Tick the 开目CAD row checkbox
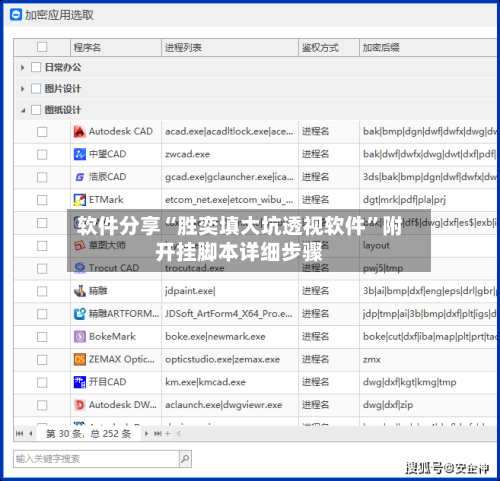 42,382
